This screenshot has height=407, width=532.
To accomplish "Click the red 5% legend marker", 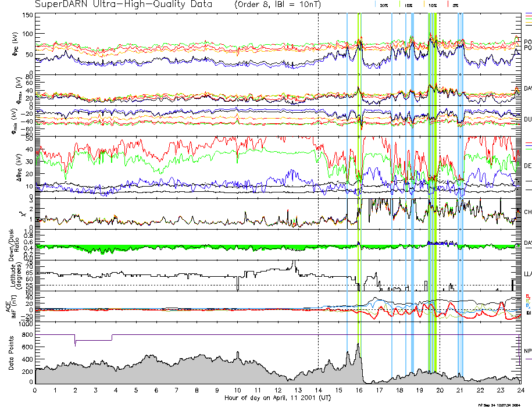I will (x=455, y=5).
